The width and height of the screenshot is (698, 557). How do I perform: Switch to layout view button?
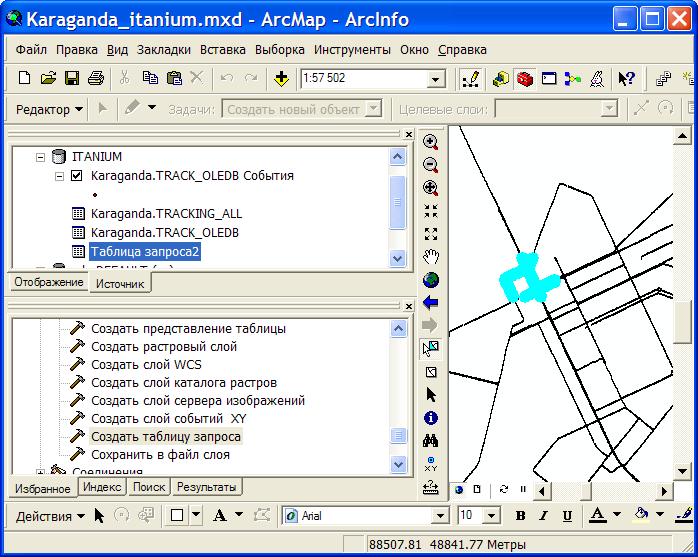click(x=477, y=490)
